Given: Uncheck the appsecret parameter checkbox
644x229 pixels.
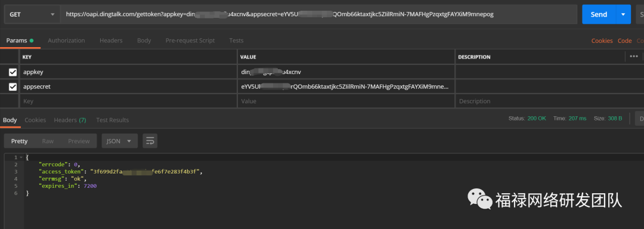Looking at the screenshot, I should coord(13,86).
